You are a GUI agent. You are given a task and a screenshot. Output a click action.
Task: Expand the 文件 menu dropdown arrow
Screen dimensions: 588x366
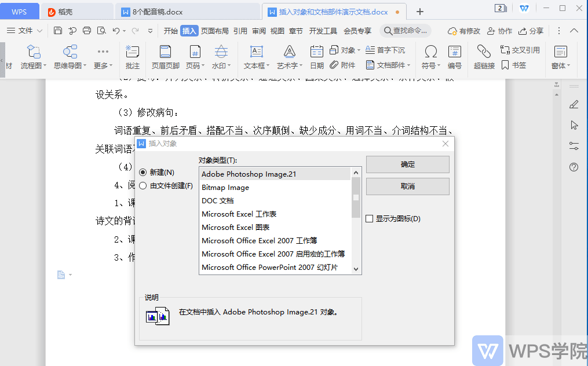point(40,31)
